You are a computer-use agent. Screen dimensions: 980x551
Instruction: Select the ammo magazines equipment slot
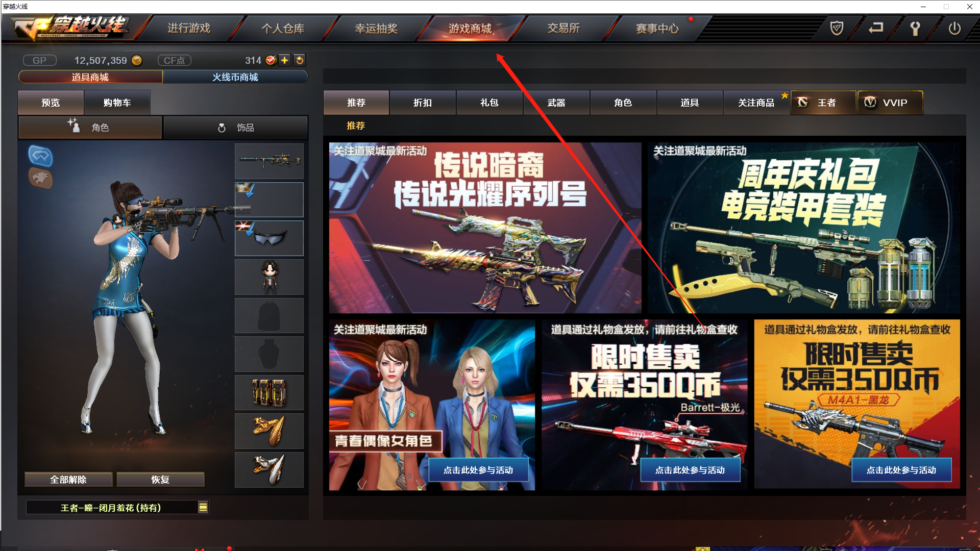(x=269, y=393)
